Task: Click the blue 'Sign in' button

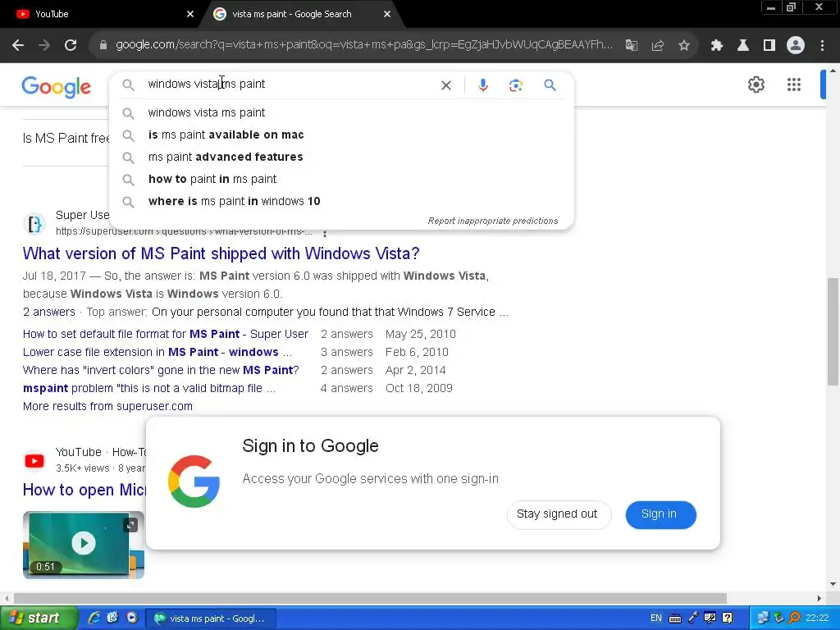Action: [x=660, y=514]
